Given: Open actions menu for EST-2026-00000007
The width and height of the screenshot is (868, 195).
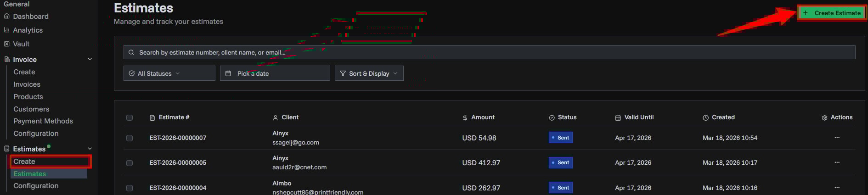Looking at the screenshot, I should pos(837,138).
